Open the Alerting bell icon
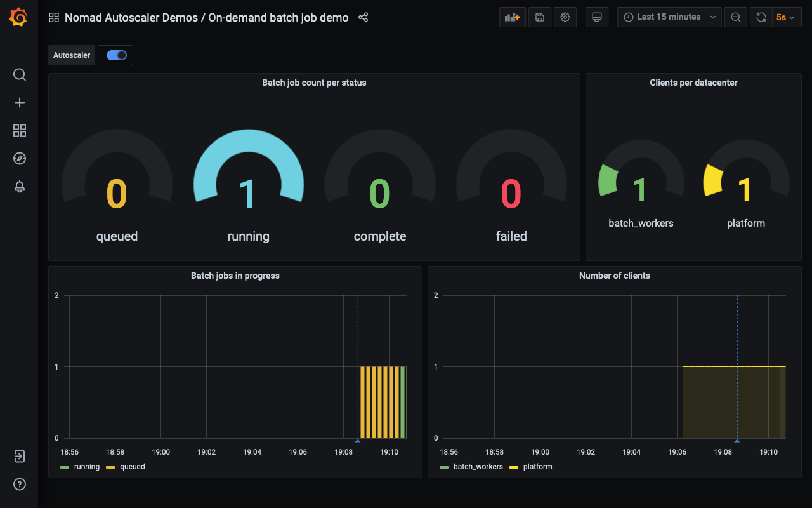This screenshot has height=508, width=812. [20, 187]
